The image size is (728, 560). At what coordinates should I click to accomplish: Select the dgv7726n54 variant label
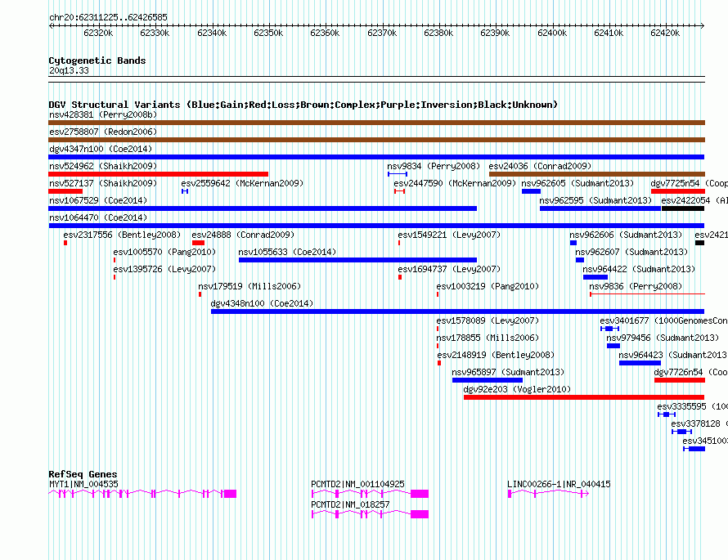tap(691, 372)
